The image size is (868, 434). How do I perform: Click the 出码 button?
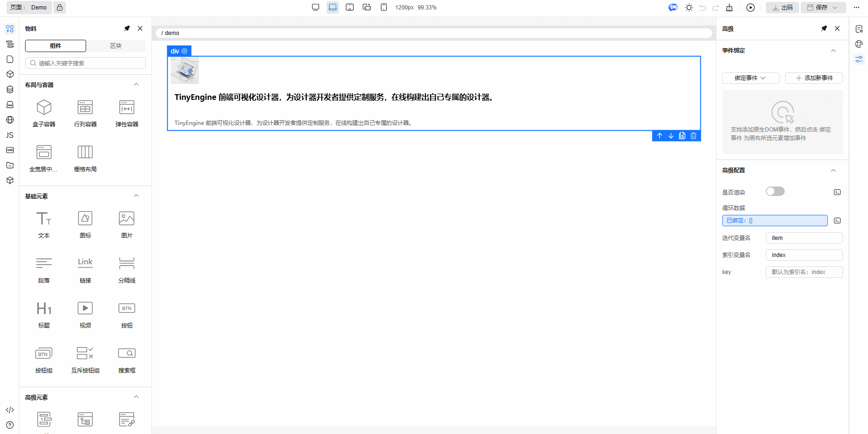pyautogui.click(x=782, y=8)
